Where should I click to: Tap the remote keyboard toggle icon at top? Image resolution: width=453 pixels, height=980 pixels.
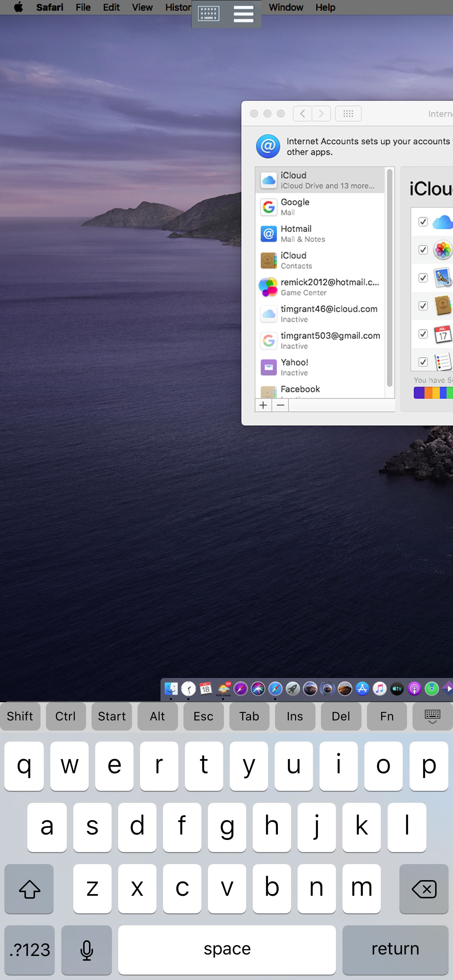click(x=209, y=14)
